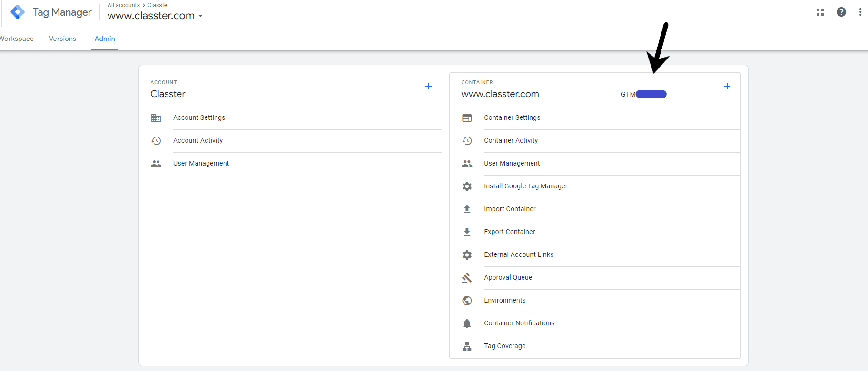Click the Tag Coverage sitemap icon
The height and width of the screenshot is (371, 868).
pos(467,346)
